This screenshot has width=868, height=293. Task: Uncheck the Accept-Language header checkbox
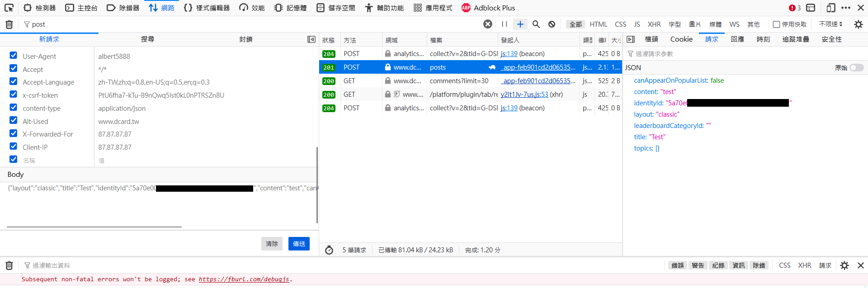(14, 81)
